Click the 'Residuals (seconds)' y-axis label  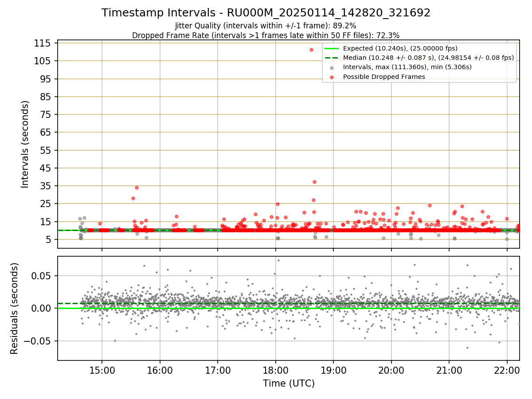coord(14,308)
